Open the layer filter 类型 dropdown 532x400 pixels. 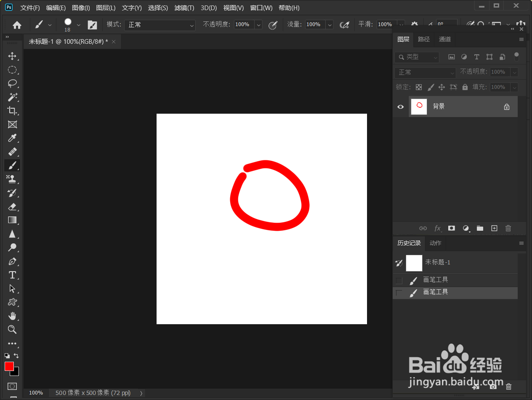[x=417, y=57]
